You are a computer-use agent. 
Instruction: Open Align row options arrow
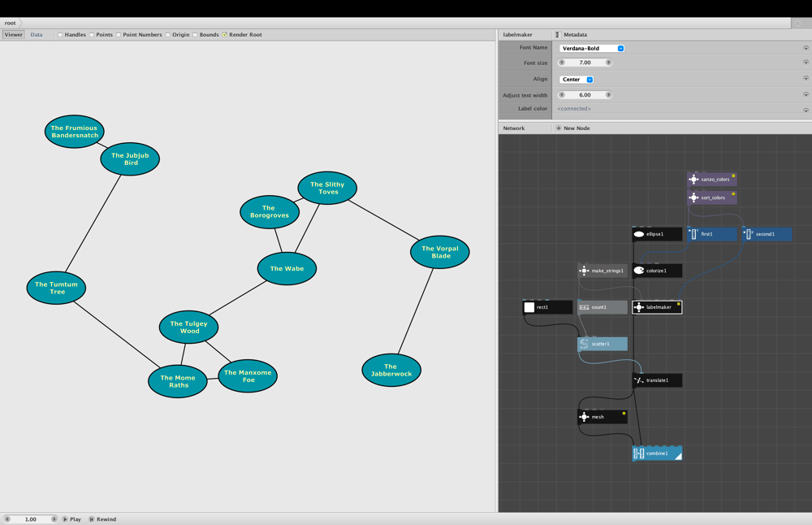pyautogui.click(x=806, y=78)
